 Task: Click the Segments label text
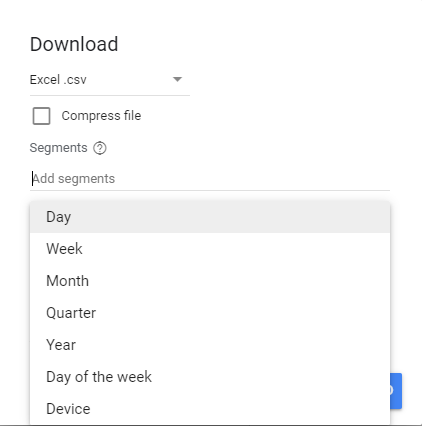coord(58,148)
